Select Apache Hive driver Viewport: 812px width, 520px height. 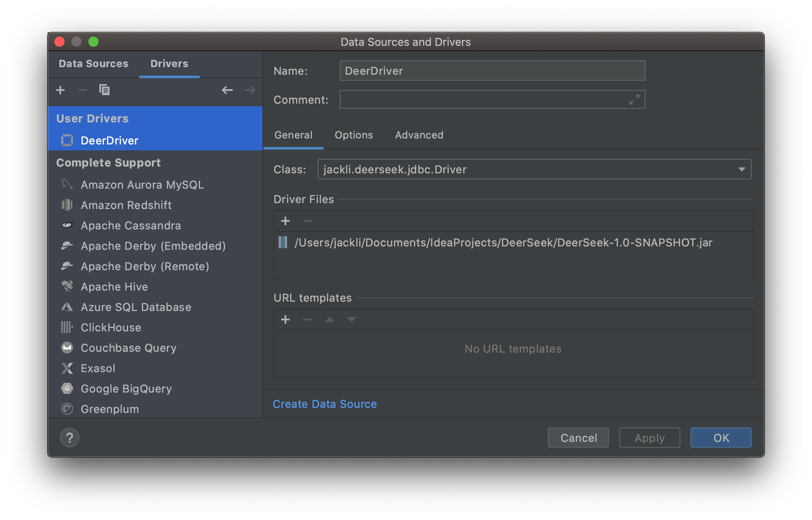coord(155,287)
